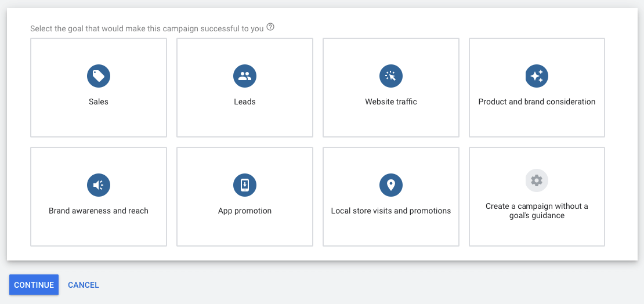Click the location pin icon for Local store
The width and height of the screenshot is (644, 304).
pos(391,185)
